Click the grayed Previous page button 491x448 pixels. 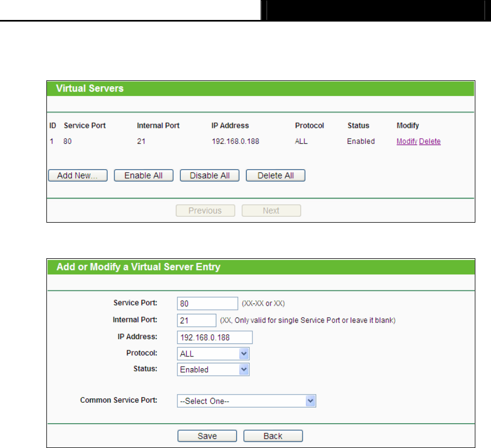(206, 211)
